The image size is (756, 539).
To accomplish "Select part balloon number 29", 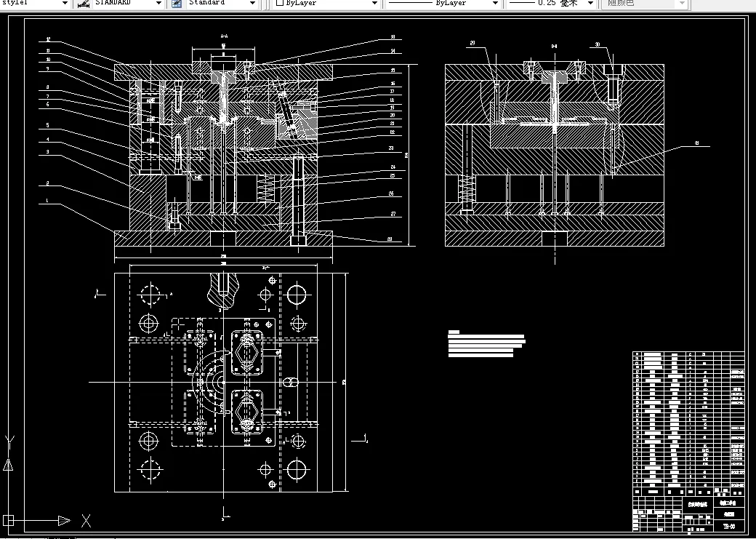I will [x=472, y=43].
